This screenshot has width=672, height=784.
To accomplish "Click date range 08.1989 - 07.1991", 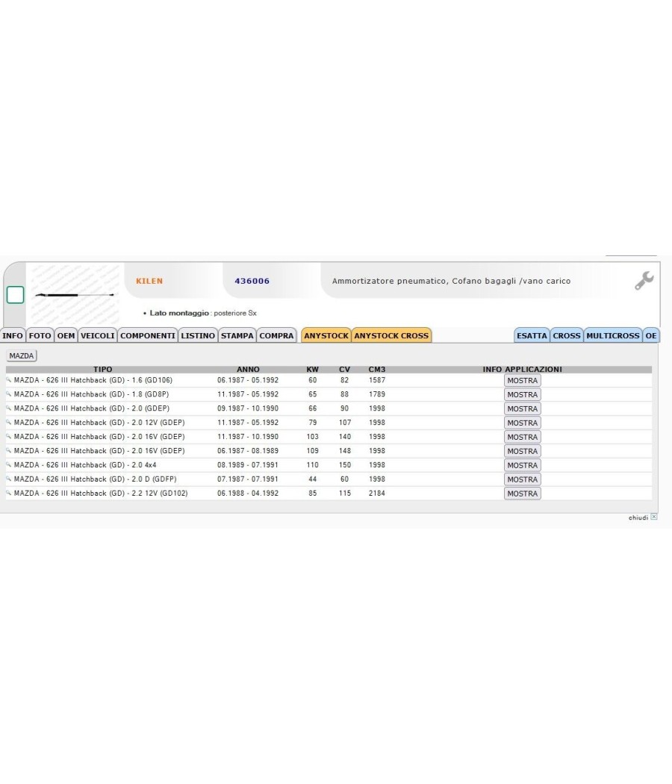I will click(247, 464).
